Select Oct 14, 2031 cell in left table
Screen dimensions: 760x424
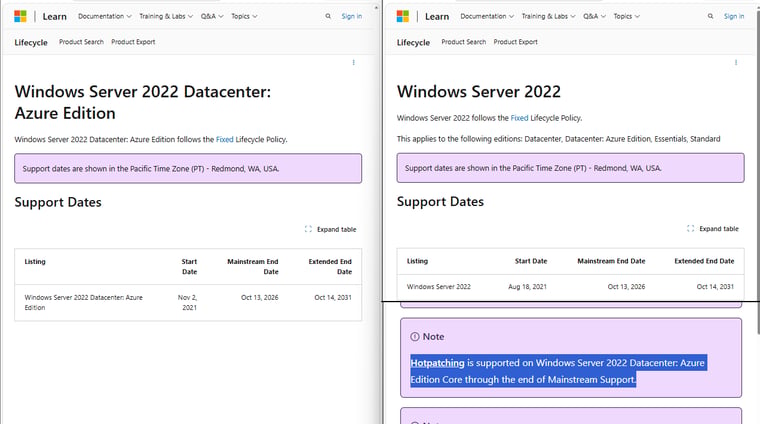(333, 298)
